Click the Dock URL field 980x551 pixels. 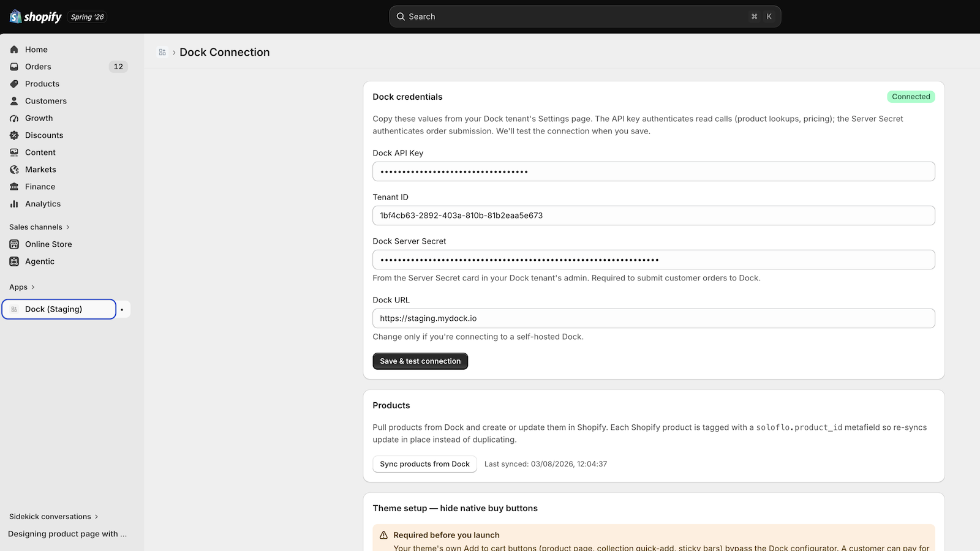[x=654, y=318]
